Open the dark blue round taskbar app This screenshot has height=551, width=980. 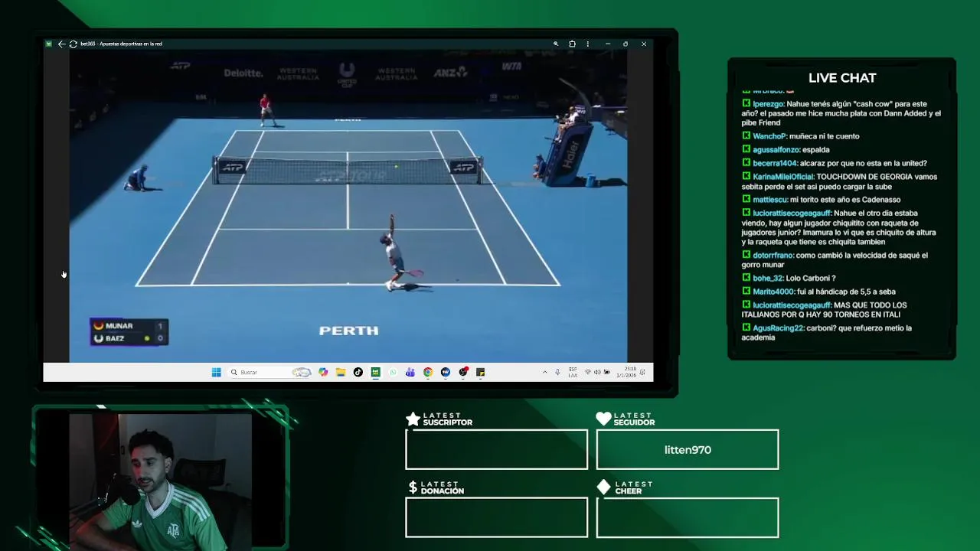tap(446, 372)
